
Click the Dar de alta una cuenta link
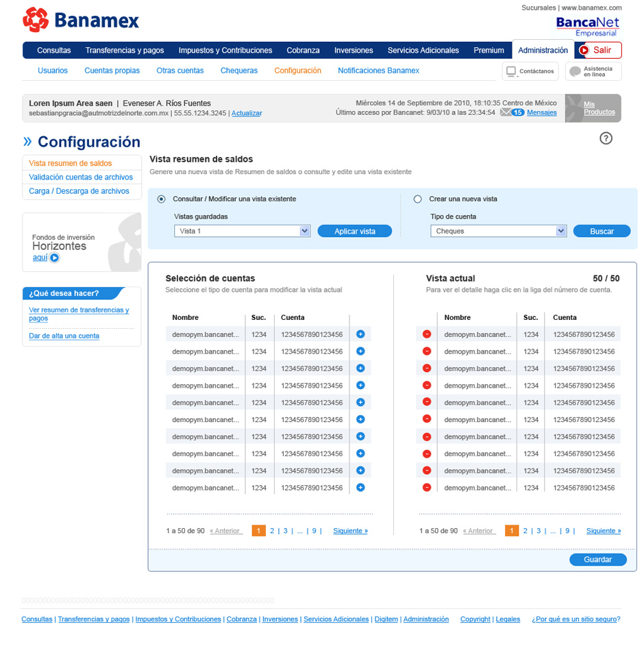(64, 336)
